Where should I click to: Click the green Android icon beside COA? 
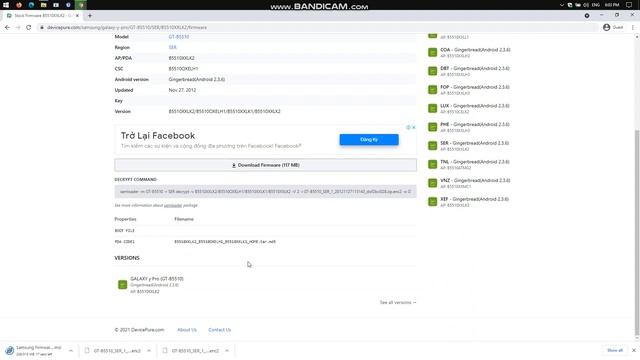(432, 52)
